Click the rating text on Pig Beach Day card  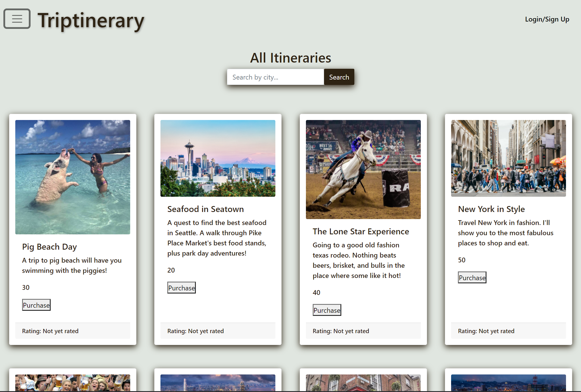click(x=50, y=331)
